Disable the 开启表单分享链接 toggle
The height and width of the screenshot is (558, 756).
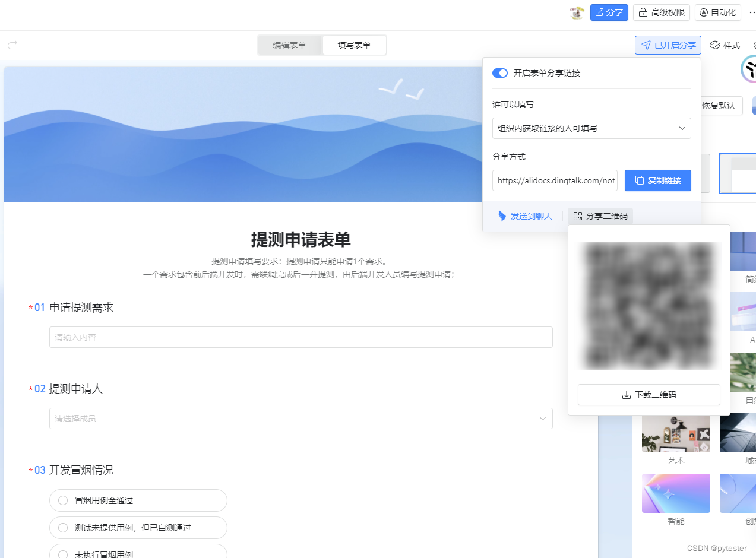(499, 72)
